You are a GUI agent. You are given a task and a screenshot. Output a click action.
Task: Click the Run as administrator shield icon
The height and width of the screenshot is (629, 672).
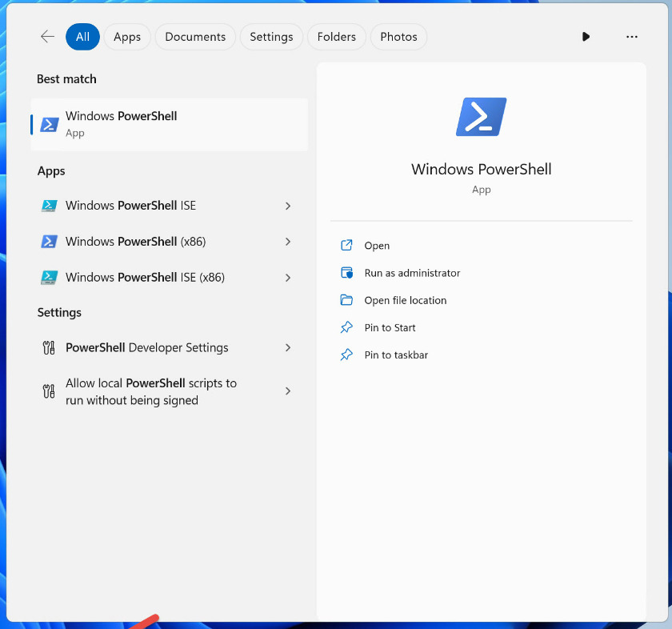click(x=346, y=273)
